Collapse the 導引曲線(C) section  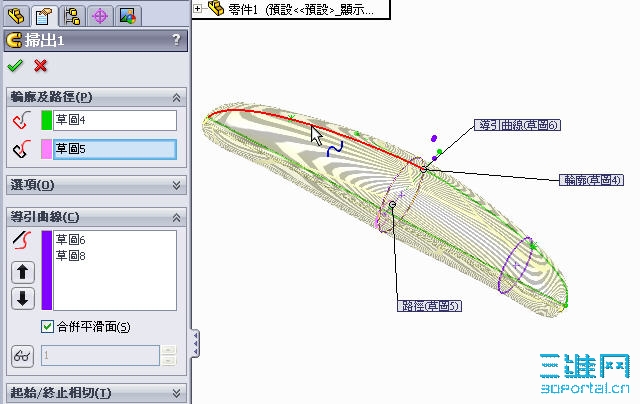coord(176,218)
